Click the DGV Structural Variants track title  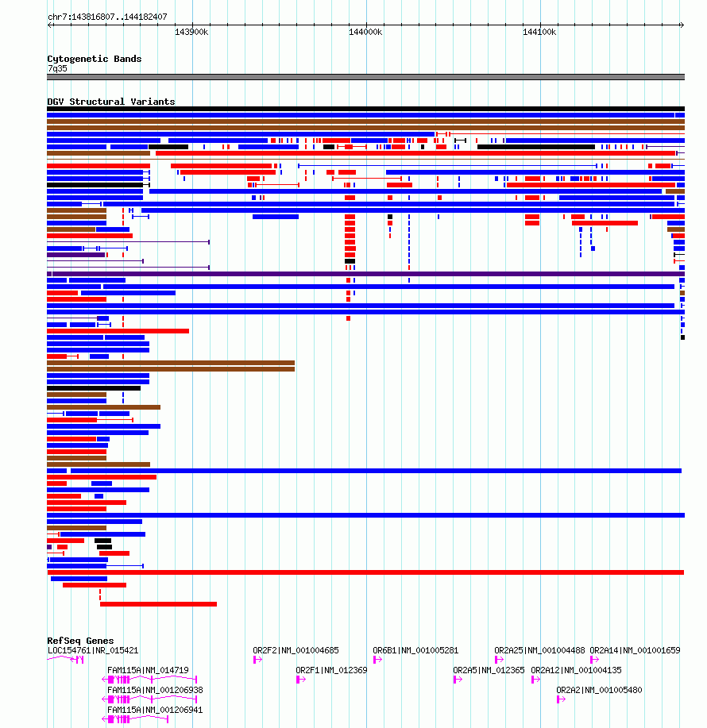click(x=111, y=102)
